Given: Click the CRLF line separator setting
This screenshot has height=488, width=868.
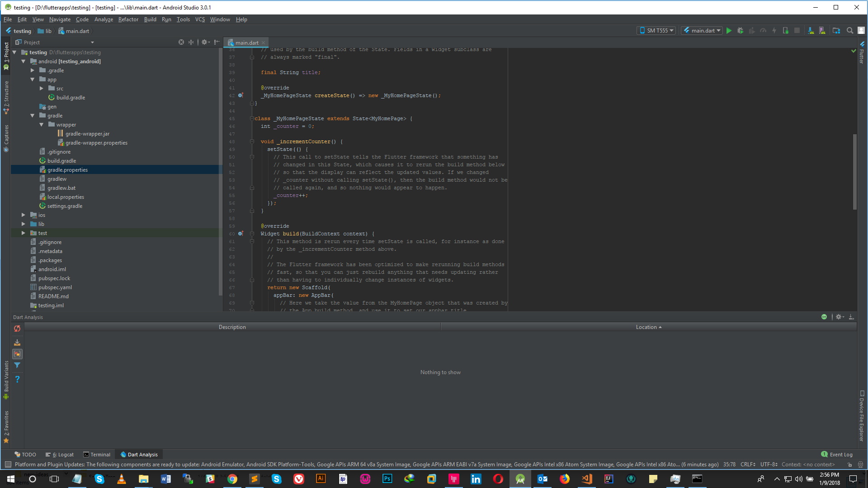Looking at the screenshot, I should point(748,465).
